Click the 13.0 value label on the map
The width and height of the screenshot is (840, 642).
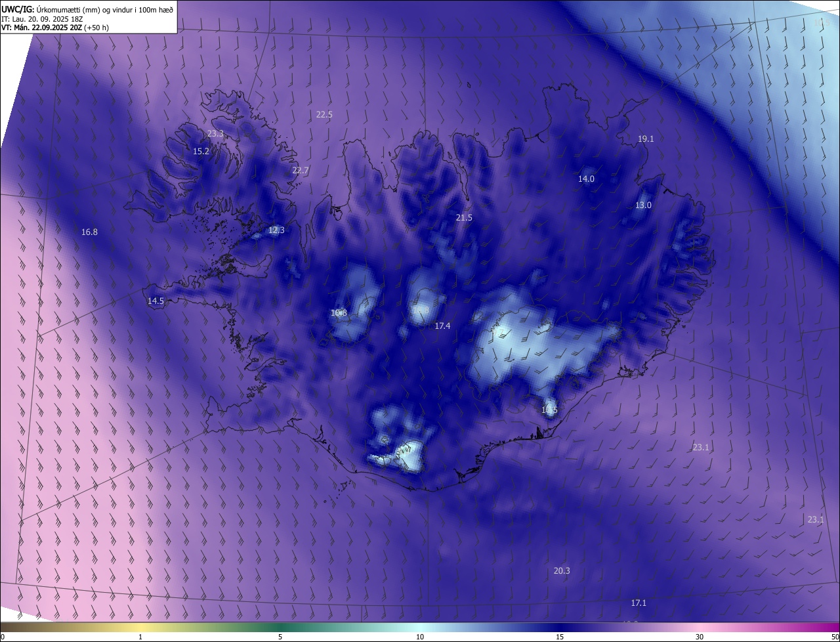point(643,205)
